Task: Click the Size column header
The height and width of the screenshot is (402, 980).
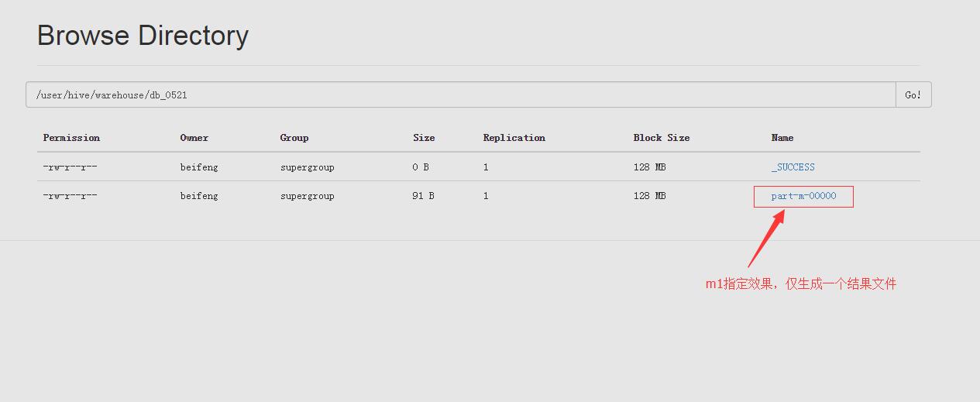Action: 424,138
